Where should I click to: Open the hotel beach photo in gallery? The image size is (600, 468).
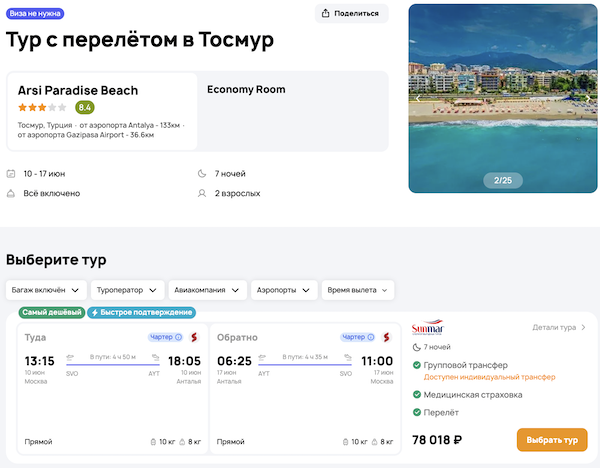click(503, 98)
